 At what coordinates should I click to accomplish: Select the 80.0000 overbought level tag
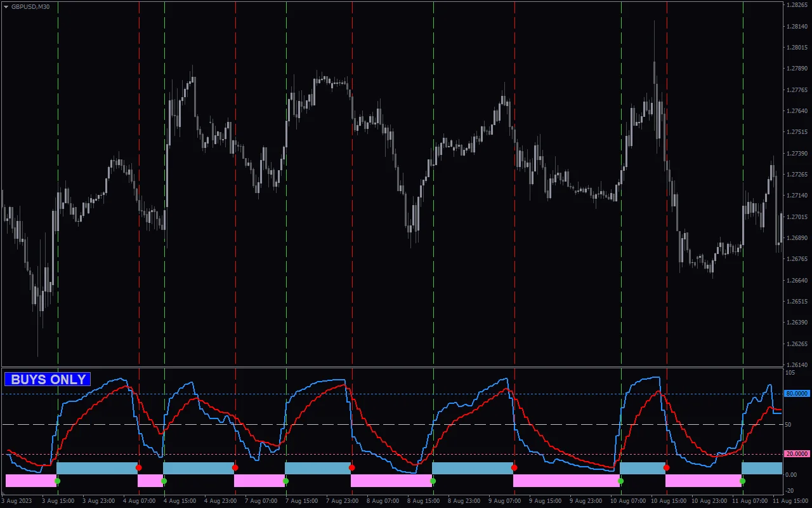[797, 394]
